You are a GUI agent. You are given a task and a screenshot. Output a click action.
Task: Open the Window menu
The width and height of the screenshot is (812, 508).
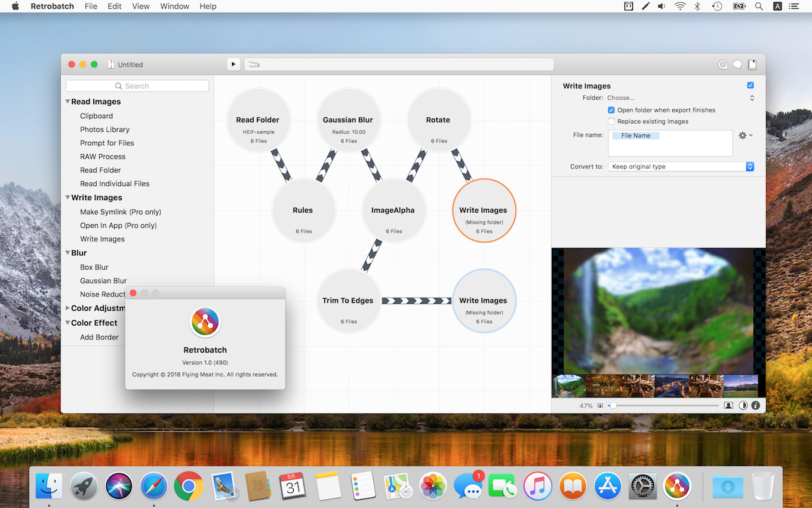pos(175,6)
